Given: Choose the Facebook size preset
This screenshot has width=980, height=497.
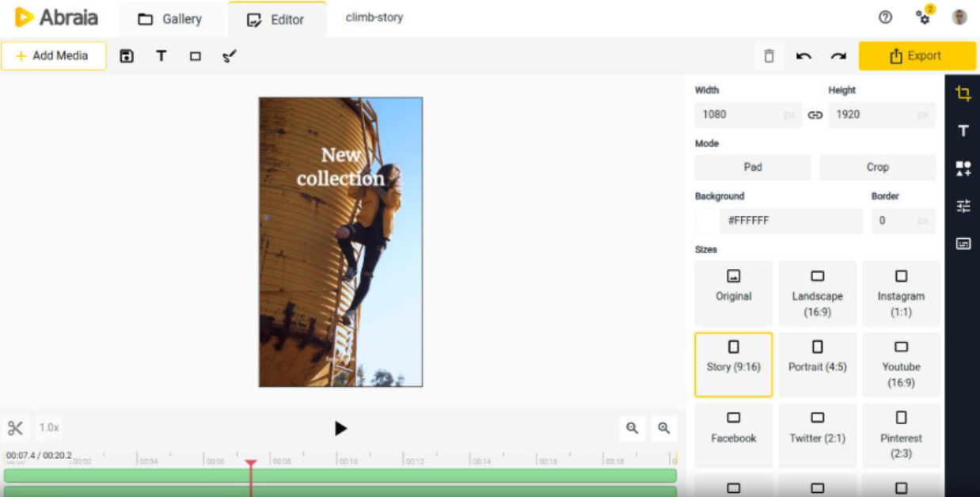Looking at the screenshot, I should click(x=734, y=435).
